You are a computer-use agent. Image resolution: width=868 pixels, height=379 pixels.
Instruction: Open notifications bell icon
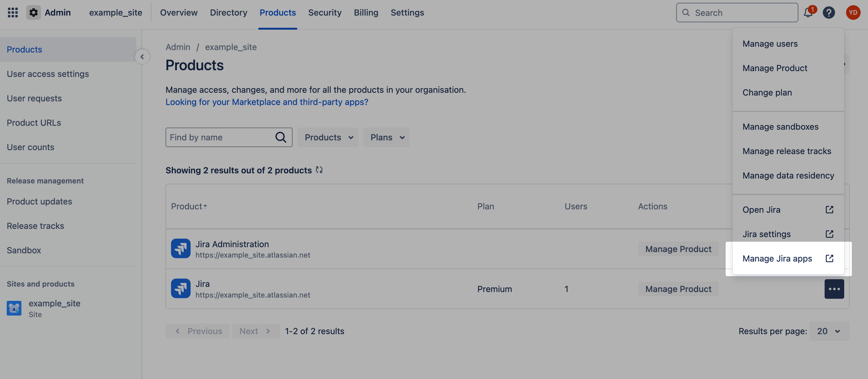pyautogui.click(x=808, y=13)
